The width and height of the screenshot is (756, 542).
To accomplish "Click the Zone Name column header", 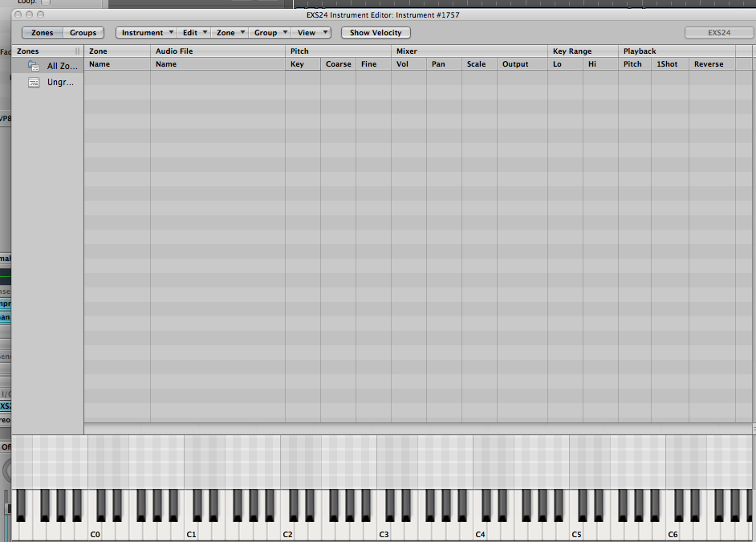I will tap(117, 64).
